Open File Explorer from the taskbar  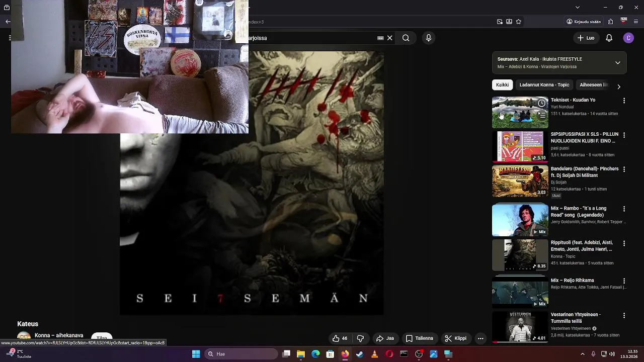click(x=301, y=354)
